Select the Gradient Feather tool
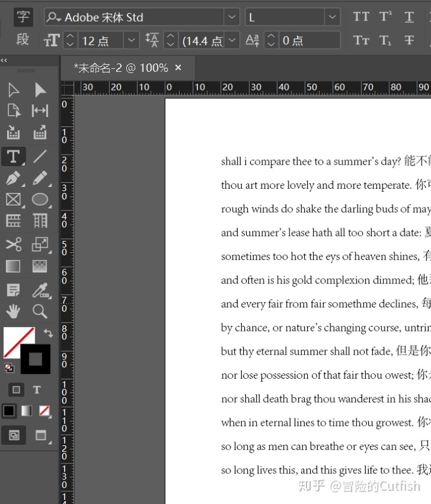431x504 pixels. point(40,266)
